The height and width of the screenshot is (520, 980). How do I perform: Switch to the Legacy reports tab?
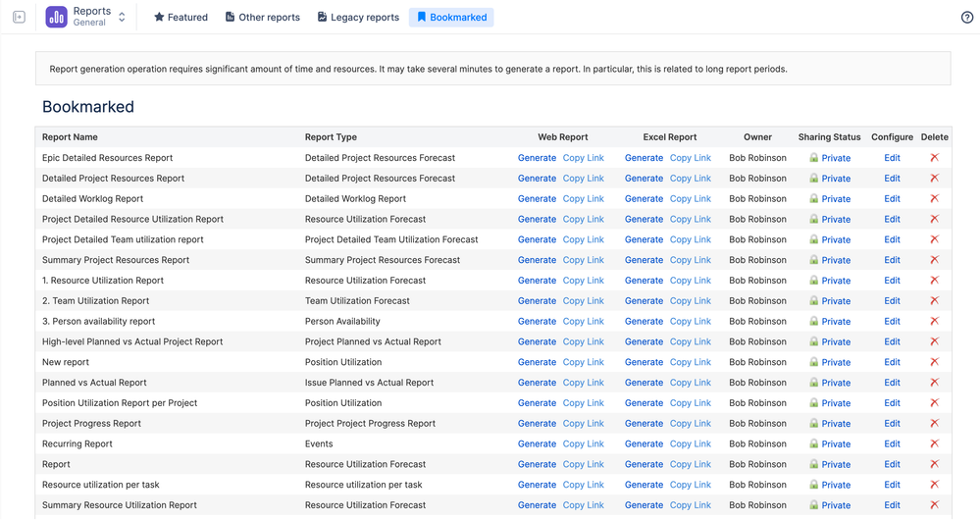358,18
